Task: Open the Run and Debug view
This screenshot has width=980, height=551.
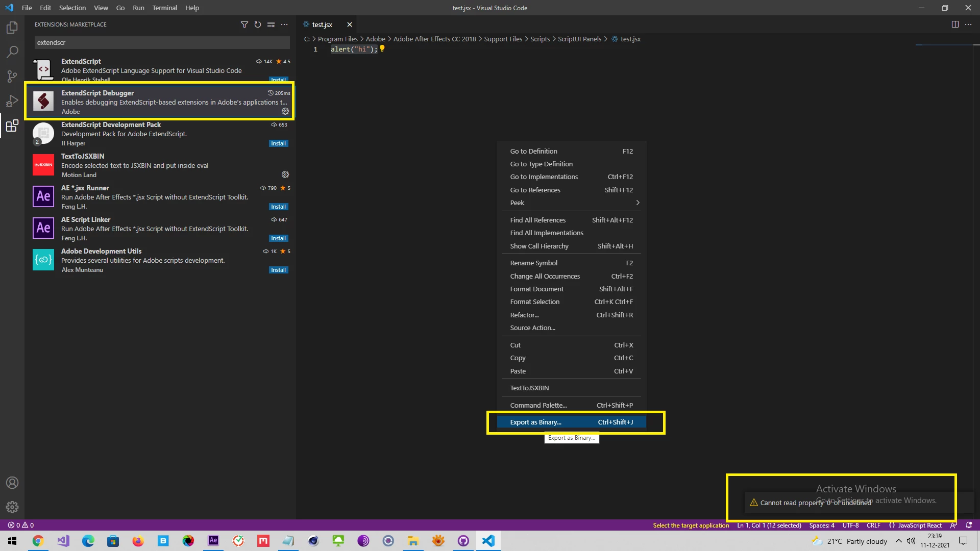Action: coord(12,101)
